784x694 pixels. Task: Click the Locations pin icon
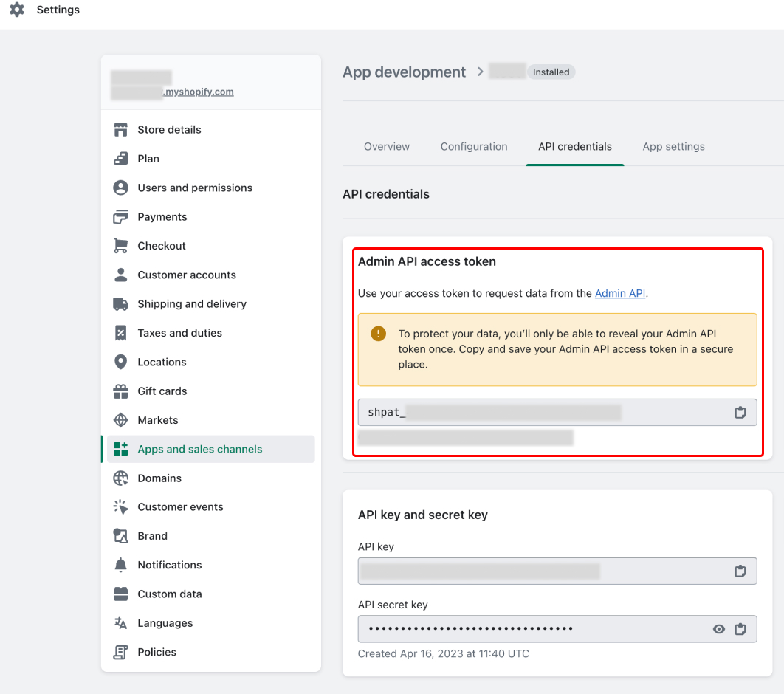click(x=120, y=362)
